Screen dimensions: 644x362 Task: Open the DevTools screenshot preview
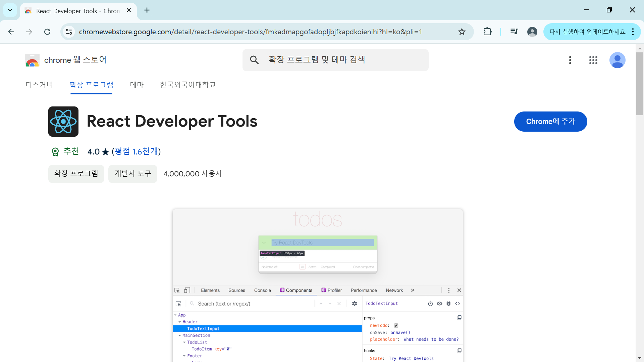tap(318, 285)
